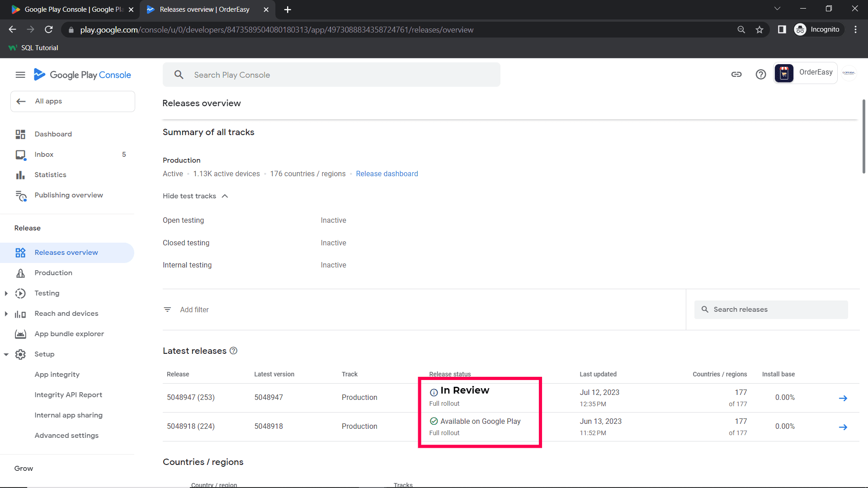Viewport: 868px width, 488px height.
Task: Collapse the Setup section arrow
Action: 6,354
